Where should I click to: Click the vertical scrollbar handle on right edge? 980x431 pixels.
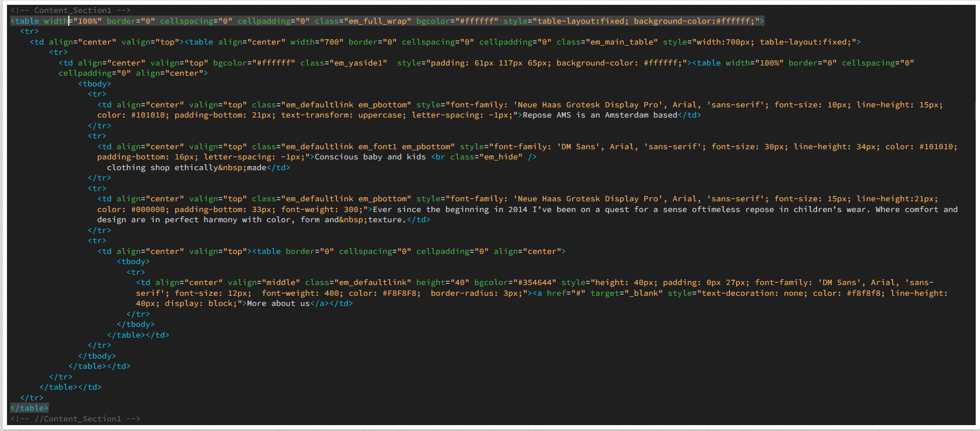coord(975,112)
